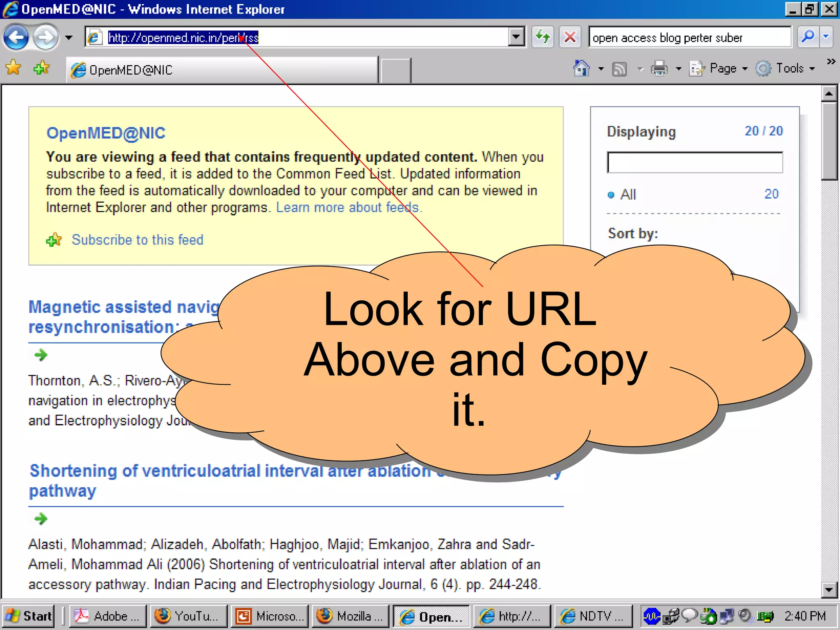Click the search box with 'open access blog'
The image size is (840, 630).
(x=690, y=37)
